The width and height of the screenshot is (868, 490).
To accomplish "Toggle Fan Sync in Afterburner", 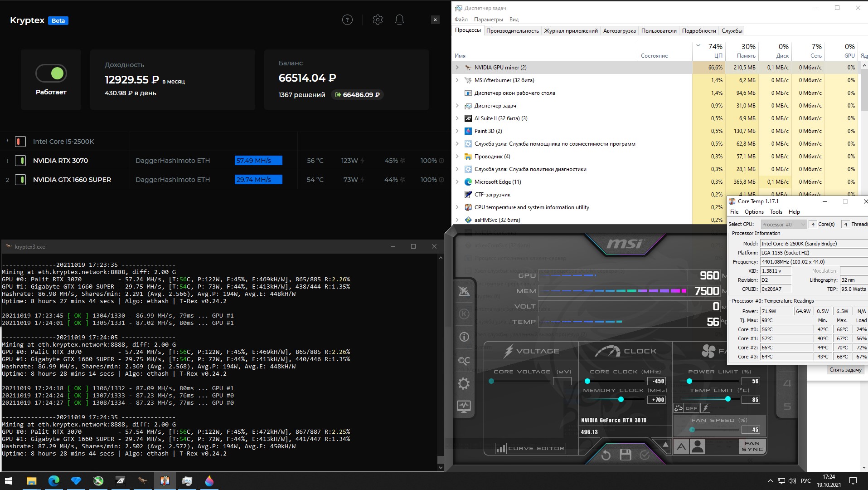I will coord(752,446).
